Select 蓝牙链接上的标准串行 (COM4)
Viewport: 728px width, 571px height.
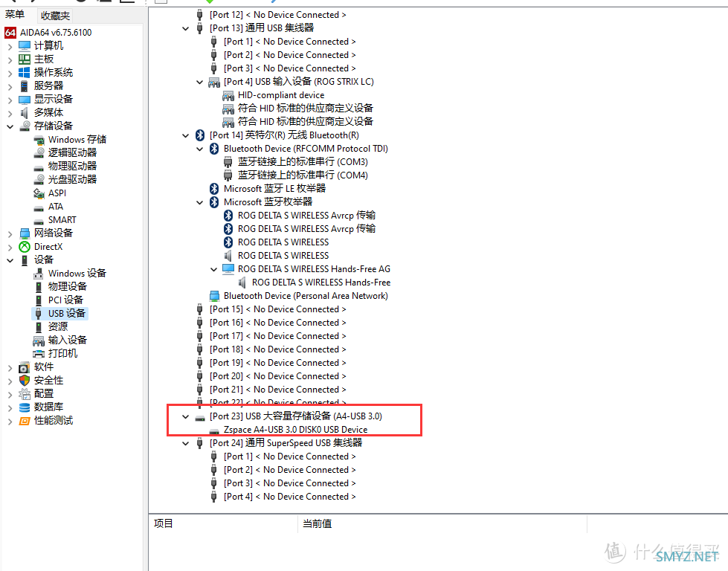click(303, 175)
